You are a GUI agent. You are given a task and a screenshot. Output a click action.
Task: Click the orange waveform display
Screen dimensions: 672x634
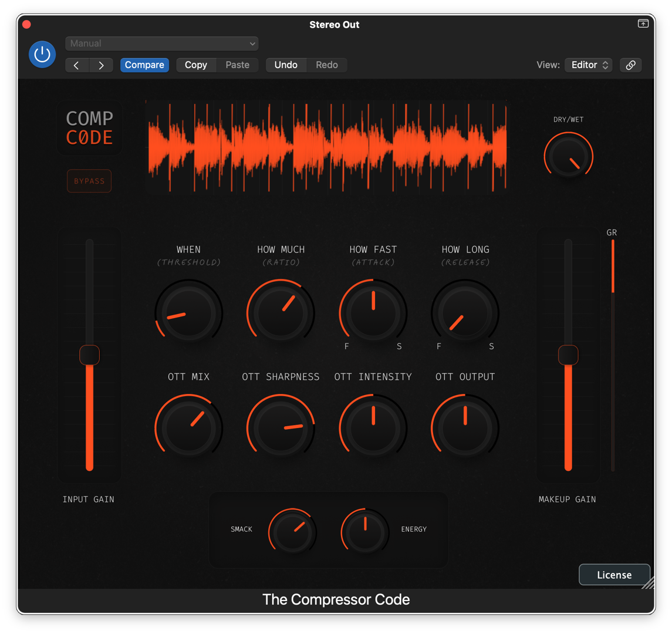326,147
